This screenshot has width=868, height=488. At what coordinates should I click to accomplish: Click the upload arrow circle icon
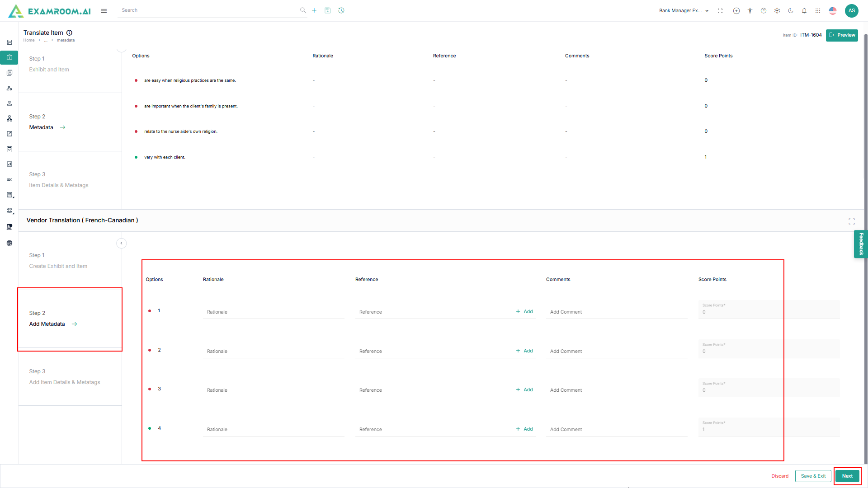click(x=736, y=11)
